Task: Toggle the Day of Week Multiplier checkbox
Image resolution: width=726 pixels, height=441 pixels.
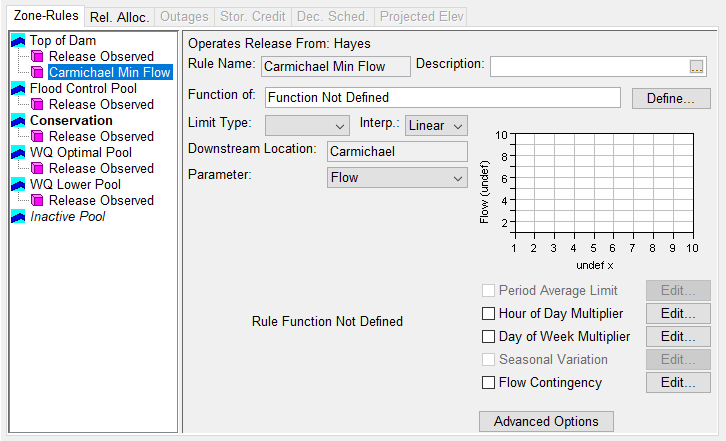Action: coord(489,337)
